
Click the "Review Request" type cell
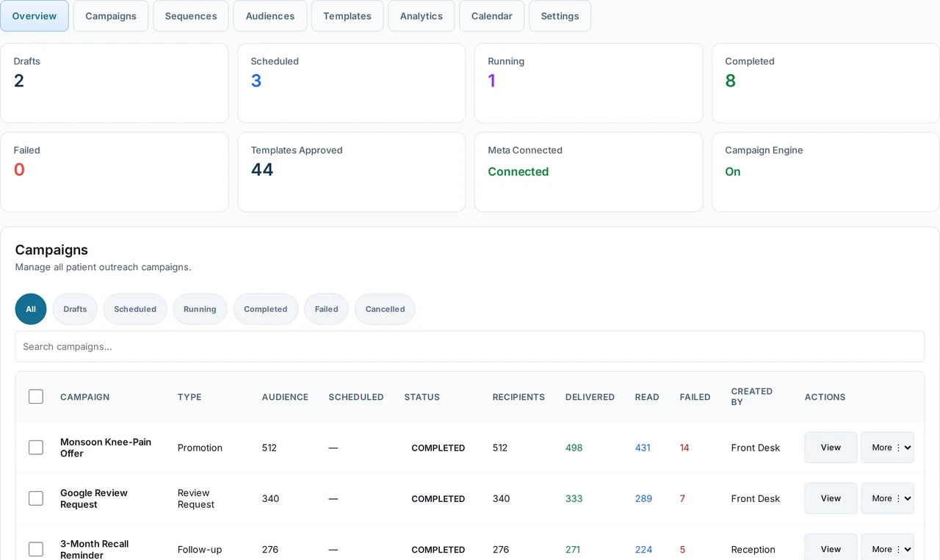click(x=196, y=498)
